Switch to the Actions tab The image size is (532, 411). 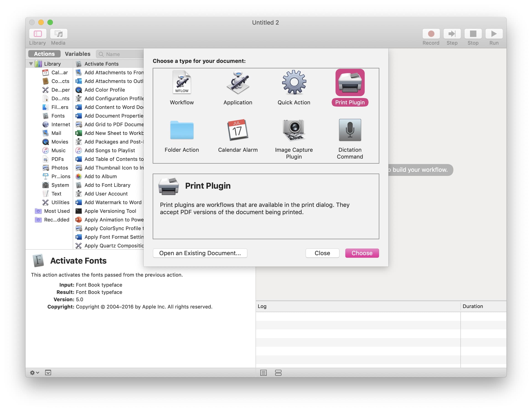pos(44,54)
